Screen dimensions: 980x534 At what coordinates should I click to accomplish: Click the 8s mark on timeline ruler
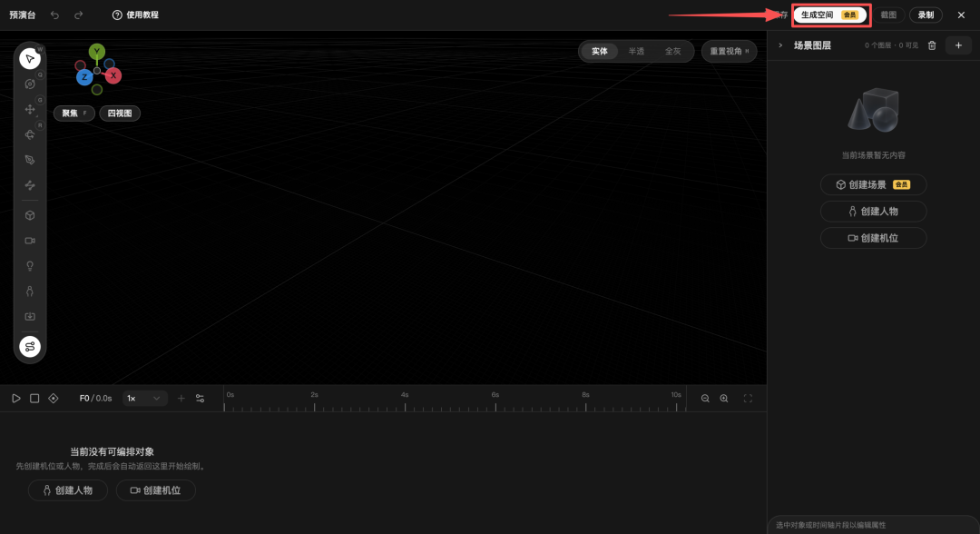(x=585, y=394)
